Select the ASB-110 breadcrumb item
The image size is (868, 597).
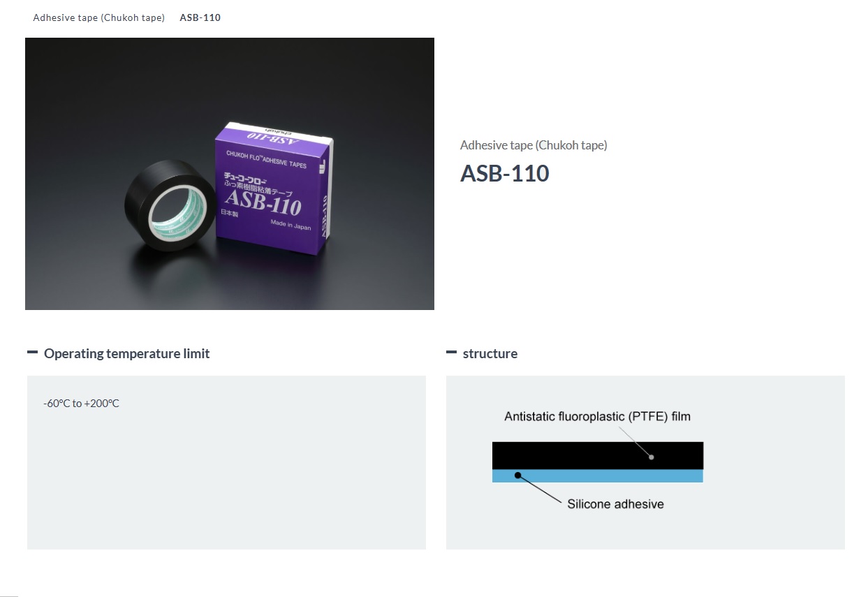[x=200, y=17]
